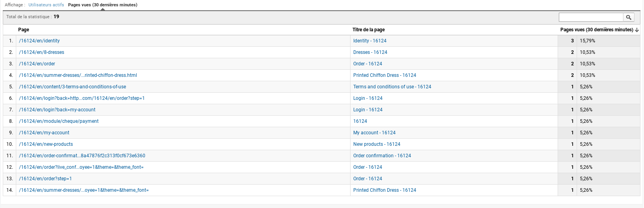Open the /16124/en/identity page link
The image size is (644, 208).
(39, 41)
